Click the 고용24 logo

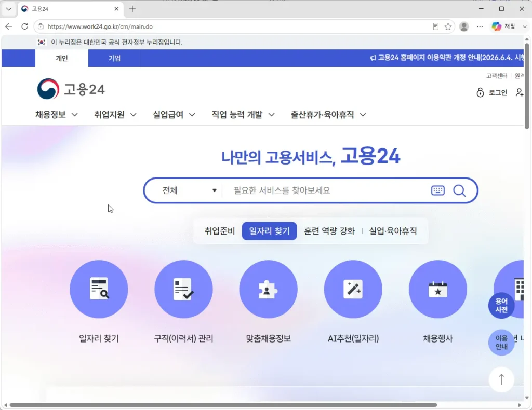click(x=71, y=89)
